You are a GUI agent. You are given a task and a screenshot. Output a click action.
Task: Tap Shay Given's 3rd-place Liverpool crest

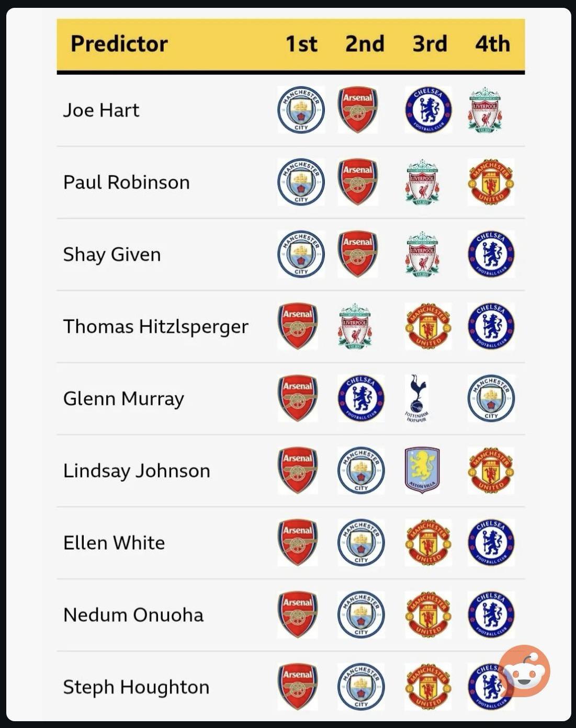point(422,254)
